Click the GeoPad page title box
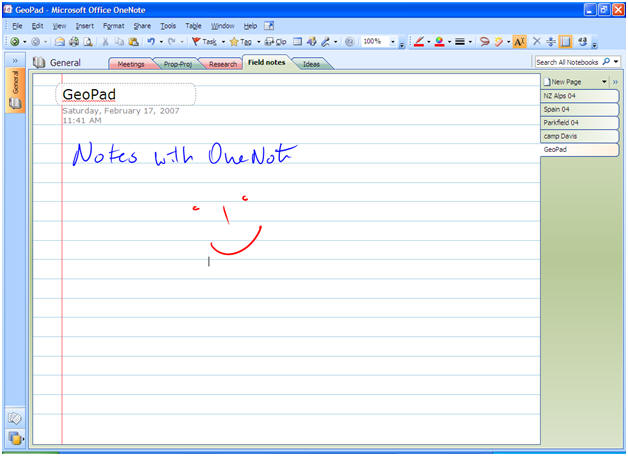The height and width of the screenshot is (456, 628). coord(126,94)
